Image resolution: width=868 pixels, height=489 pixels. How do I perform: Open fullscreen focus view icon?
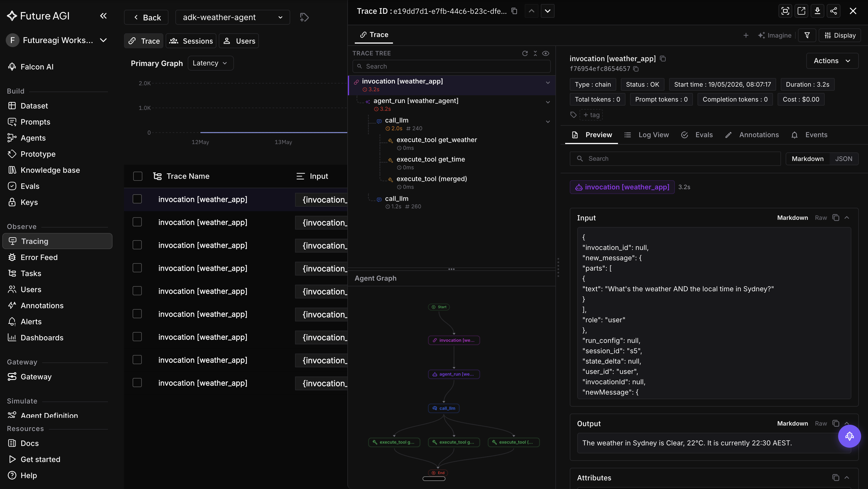785,11
